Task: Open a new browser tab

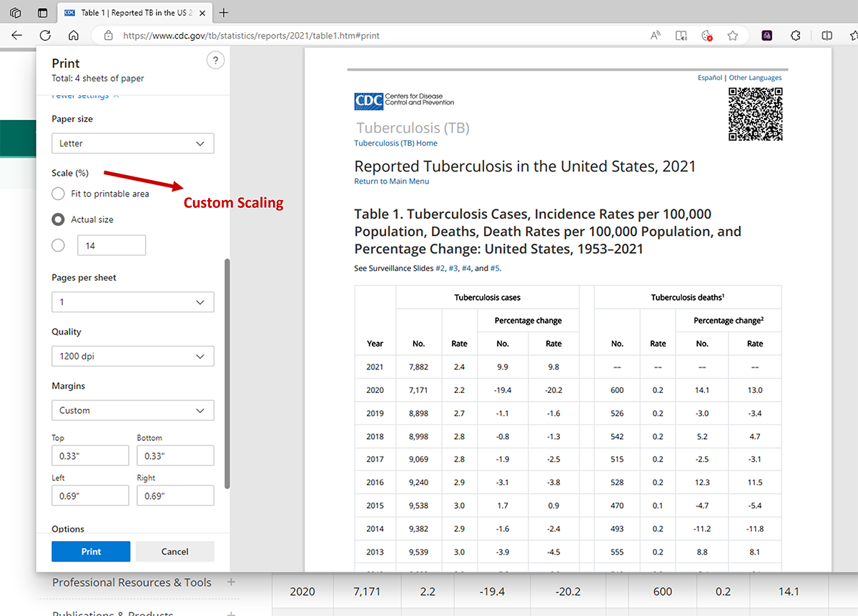Action: pyautogui.click(x=225, y=13)
